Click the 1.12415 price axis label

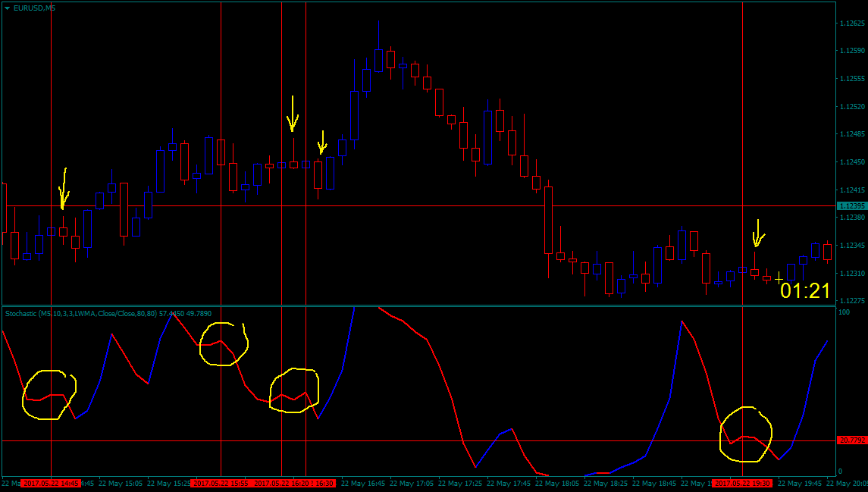click(853, 190)
